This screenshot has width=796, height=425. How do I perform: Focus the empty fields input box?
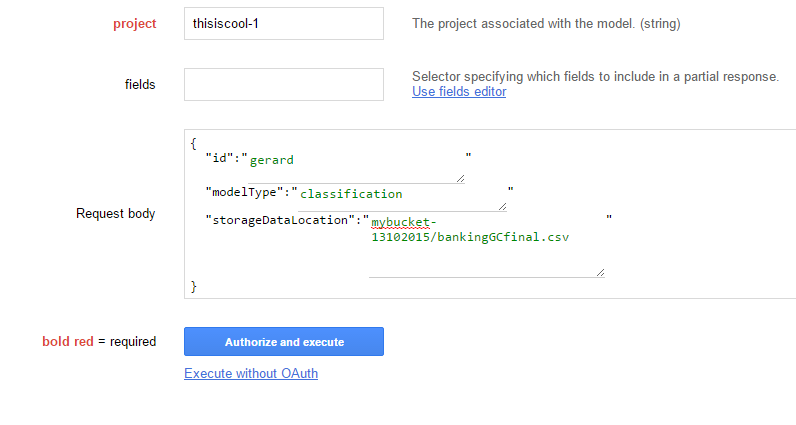[284, 84]
